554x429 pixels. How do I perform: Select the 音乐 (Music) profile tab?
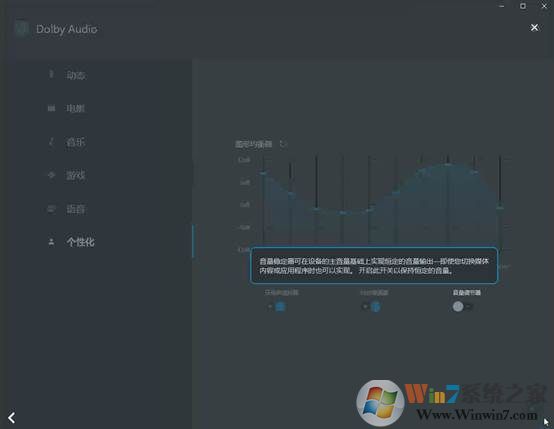pos(75,142)
